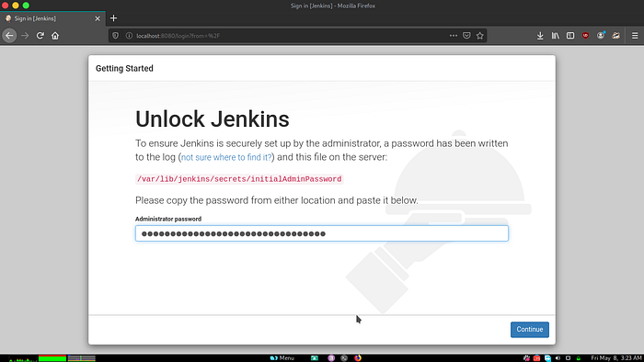
Task: Click the grey round taskbar app icon
Action: click(344, 358)
